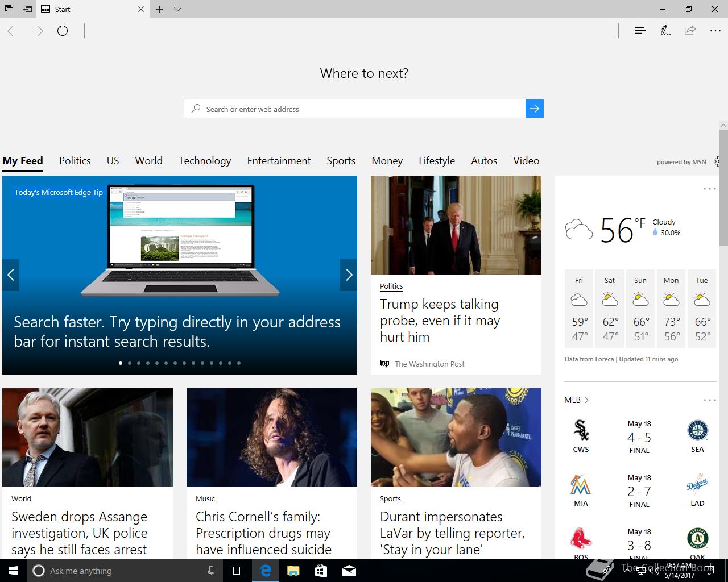728x582 pixels.
Task: Open Durant impersonates LaVar article
Action: coord(453,533)
